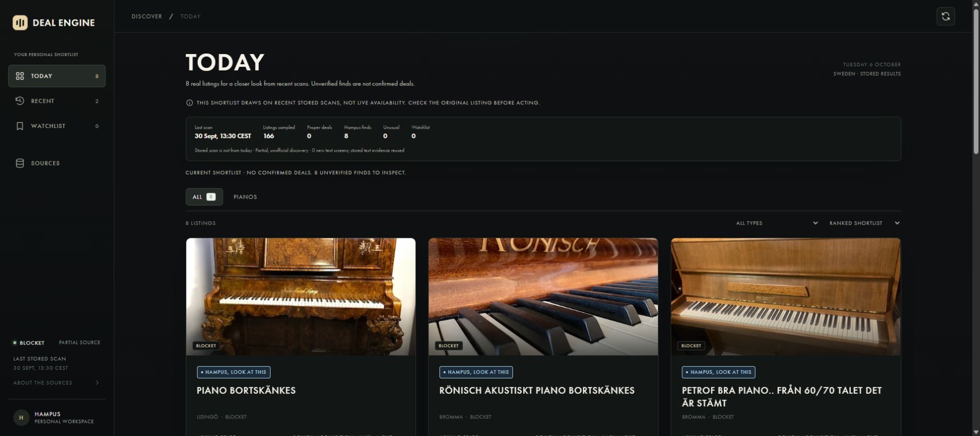The image size is (980, 436).
Task: Click the Lidingö location text
Action: click(x=207, y=417)
